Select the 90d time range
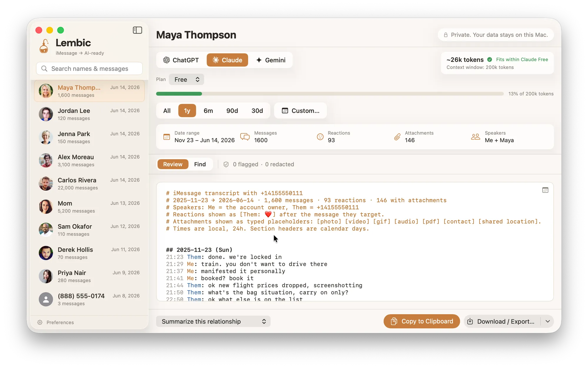Screen dimensions: 588x368 click(232, 111)
